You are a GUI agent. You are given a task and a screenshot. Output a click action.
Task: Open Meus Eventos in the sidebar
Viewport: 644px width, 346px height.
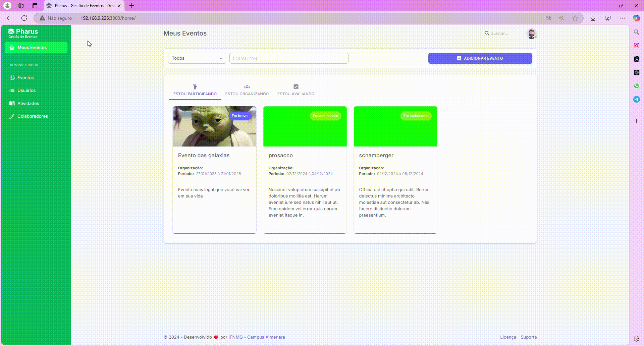tap(36, 48)
